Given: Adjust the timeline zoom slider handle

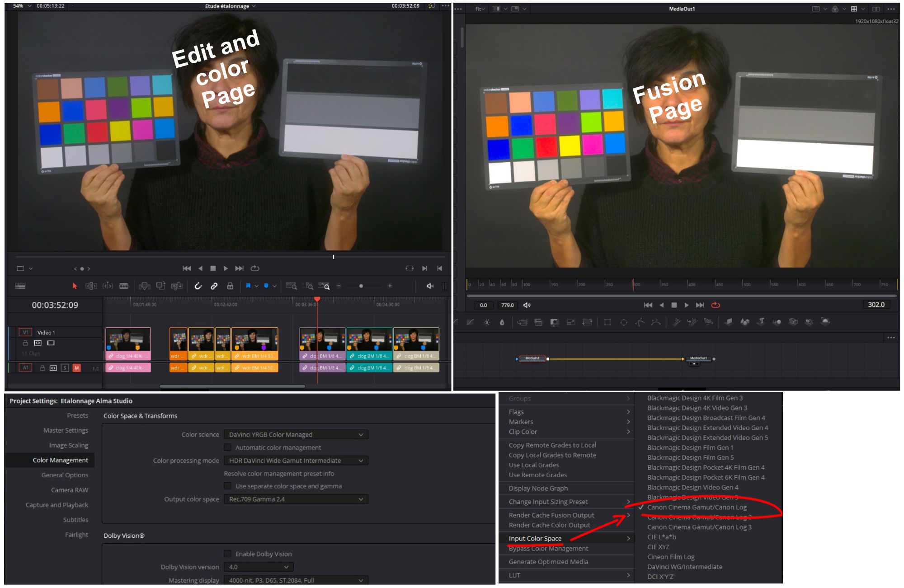Looking at the screenshot, I should click(x=361, y=286).
